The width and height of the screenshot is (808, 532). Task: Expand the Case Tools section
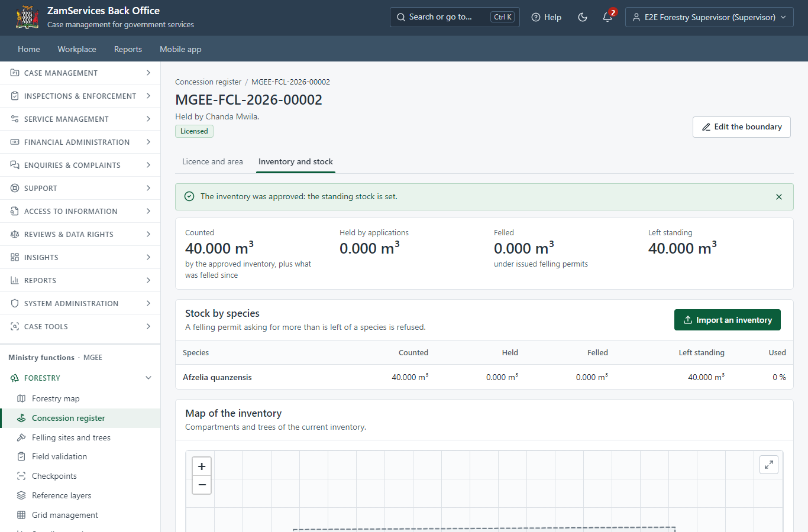[80, 326]
